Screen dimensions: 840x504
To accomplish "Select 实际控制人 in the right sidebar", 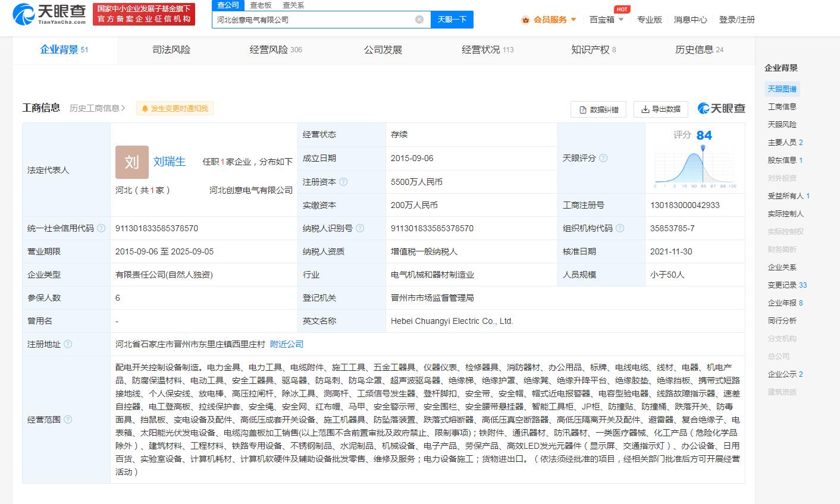I will click(x=785, y=214).
